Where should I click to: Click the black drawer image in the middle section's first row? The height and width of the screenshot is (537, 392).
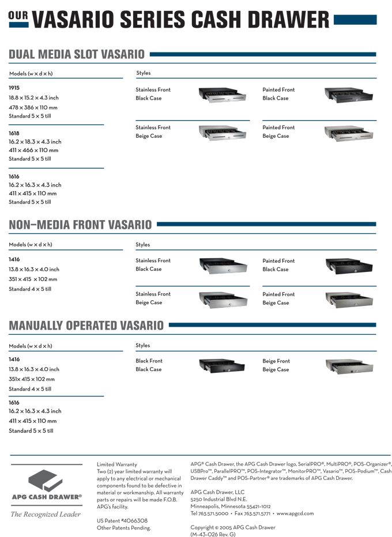click(x=344, y=266)
